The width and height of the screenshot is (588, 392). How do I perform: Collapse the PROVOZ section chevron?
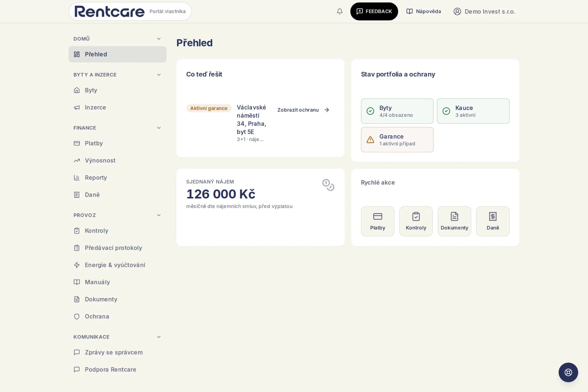click(159, 215)
